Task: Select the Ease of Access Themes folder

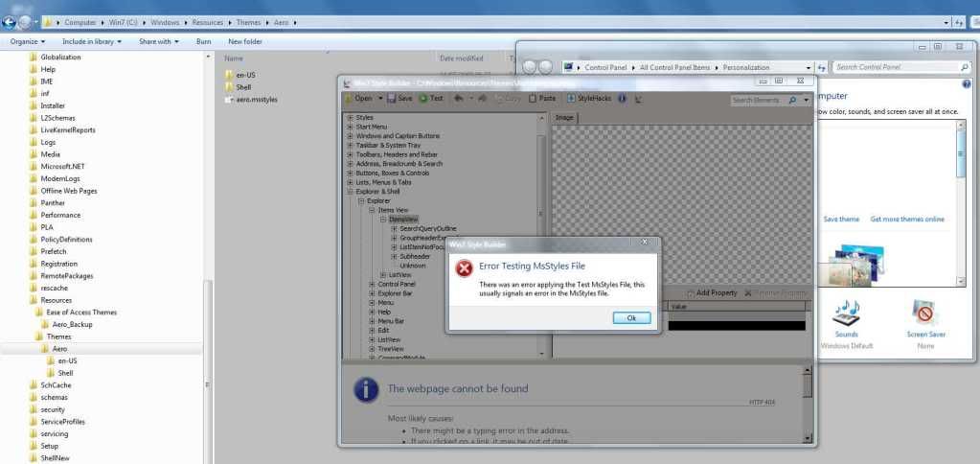Action: coord(81,312)
